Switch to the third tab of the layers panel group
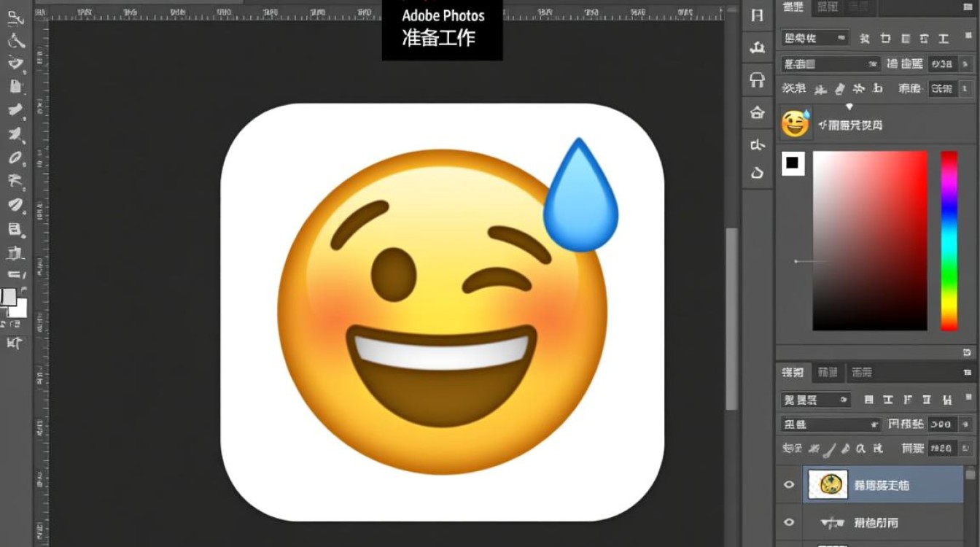The width and height of the screenshot is (980, 547). click(862, 372)
